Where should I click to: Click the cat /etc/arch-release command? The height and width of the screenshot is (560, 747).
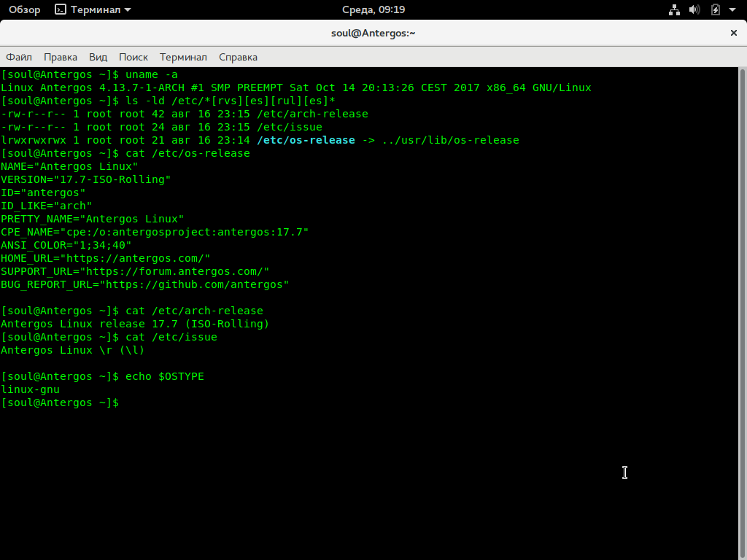[x=194, y=311]
